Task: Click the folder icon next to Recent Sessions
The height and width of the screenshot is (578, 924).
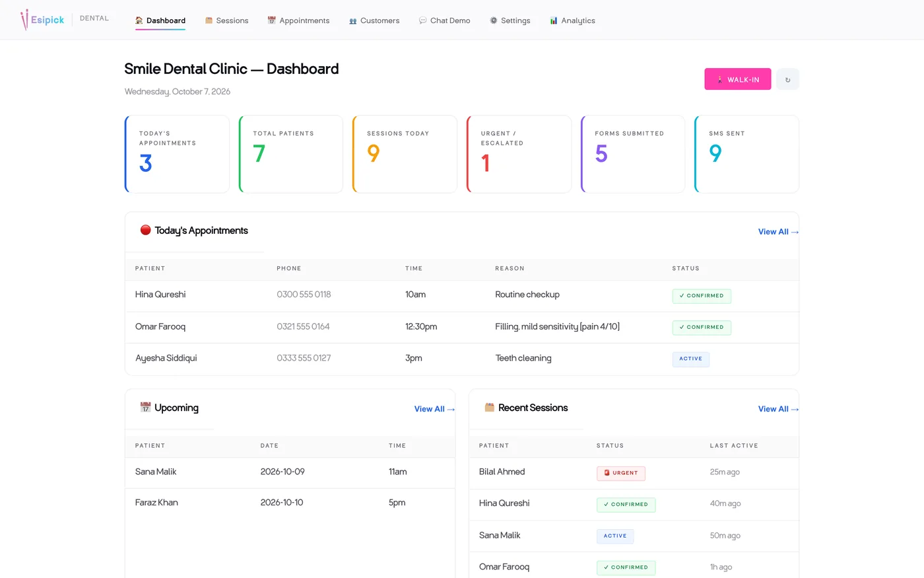Action: [489, 407]
